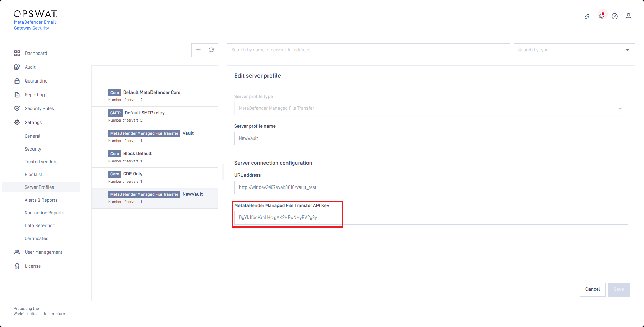Select the NewVault profile
The width and height of the screenshot is (644, 327).
tap(155, 198)
